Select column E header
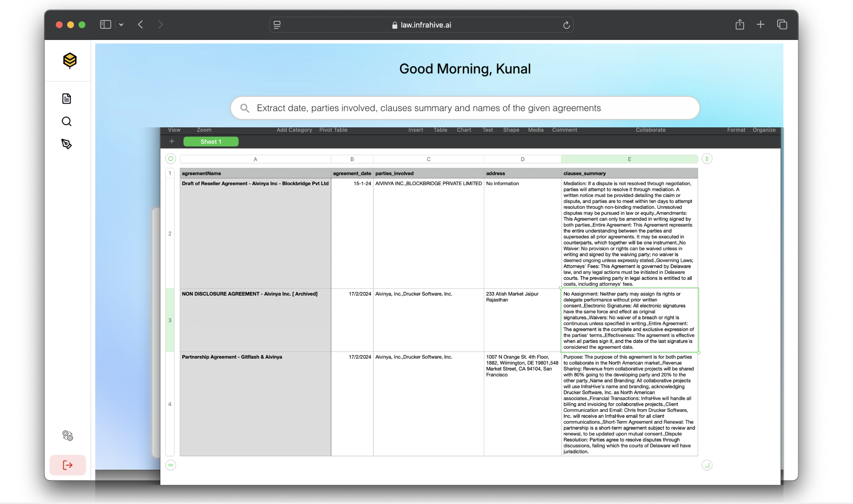The width and height of the screenshot is (853, 504). pos(629,159)
